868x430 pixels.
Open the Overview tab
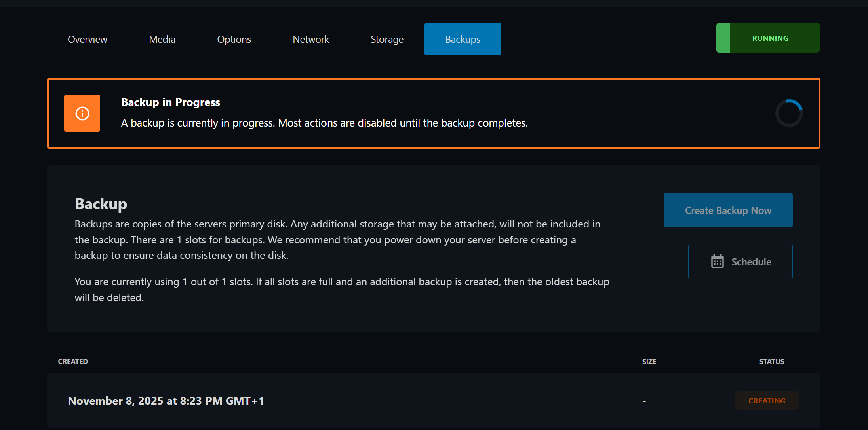pos(87,39)
